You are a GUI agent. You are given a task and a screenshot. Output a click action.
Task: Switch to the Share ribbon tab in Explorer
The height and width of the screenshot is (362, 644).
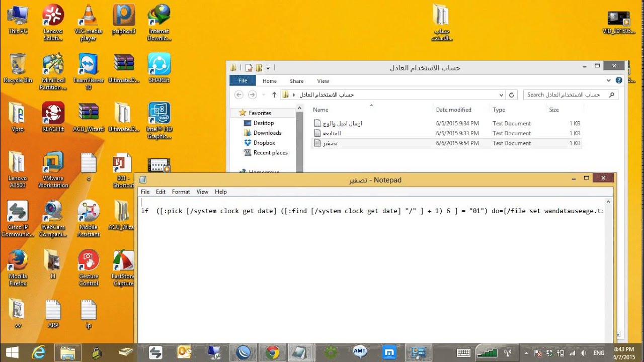click(297, 81)
